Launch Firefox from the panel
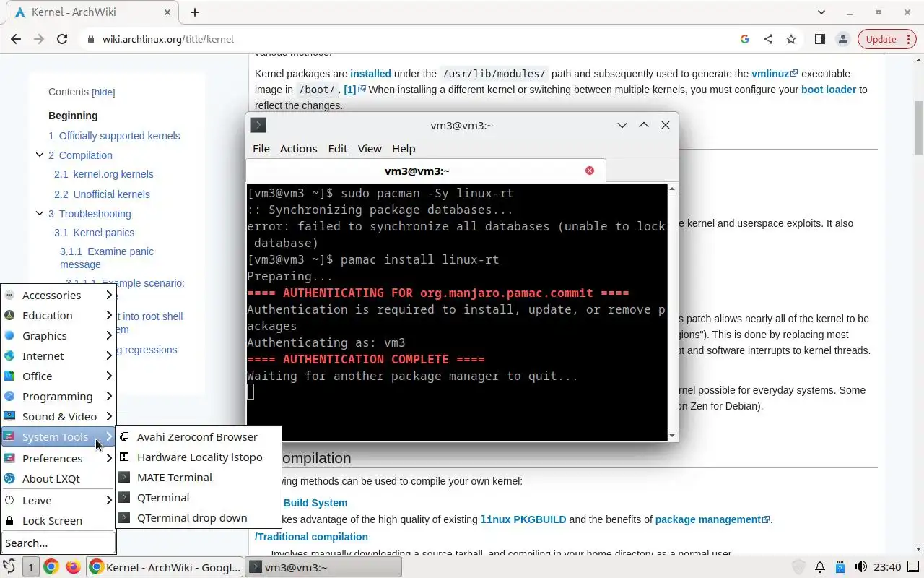 (73, 567)
